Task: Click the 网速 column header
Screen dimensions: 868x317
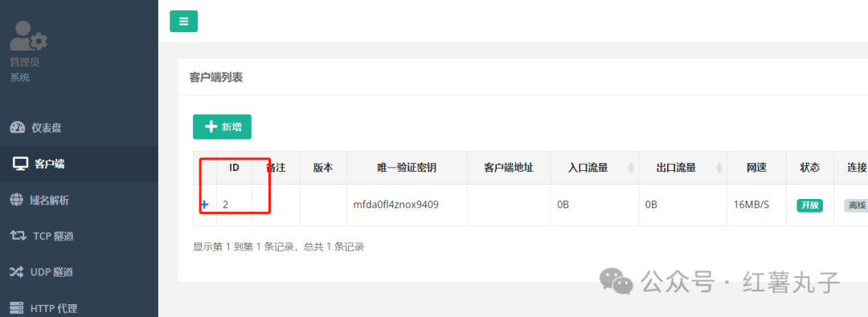Action: [757, 168]
